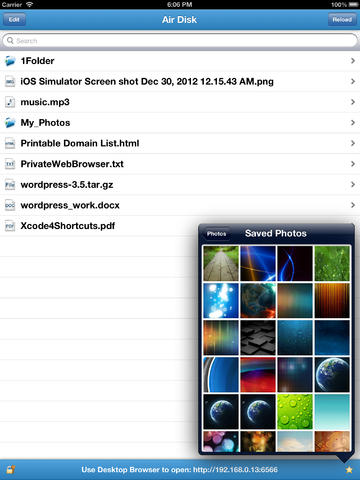Open the 'My_Photos' folder name
This screenshot has height=480, width=360.
[x=45, y=123]
